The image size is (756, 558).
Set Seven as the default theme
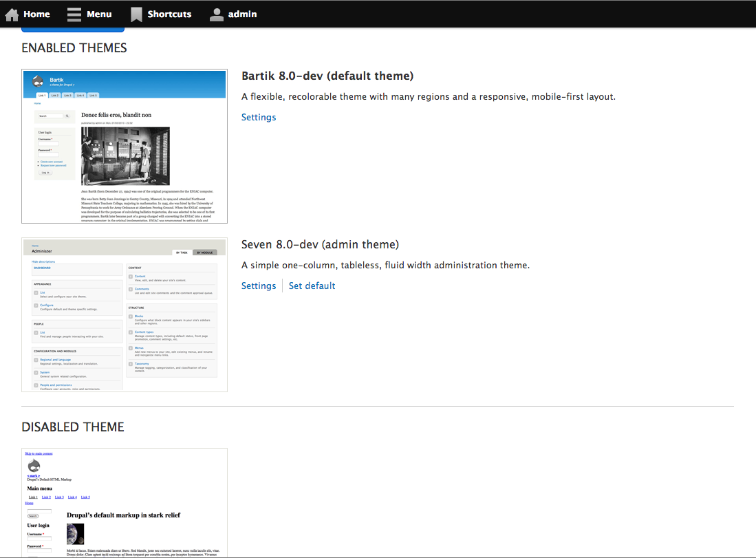point(312,286)
